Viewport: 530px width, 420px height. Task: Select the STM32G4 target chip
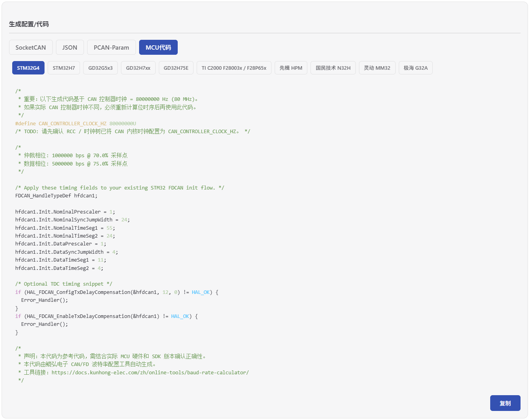point(28,68)
